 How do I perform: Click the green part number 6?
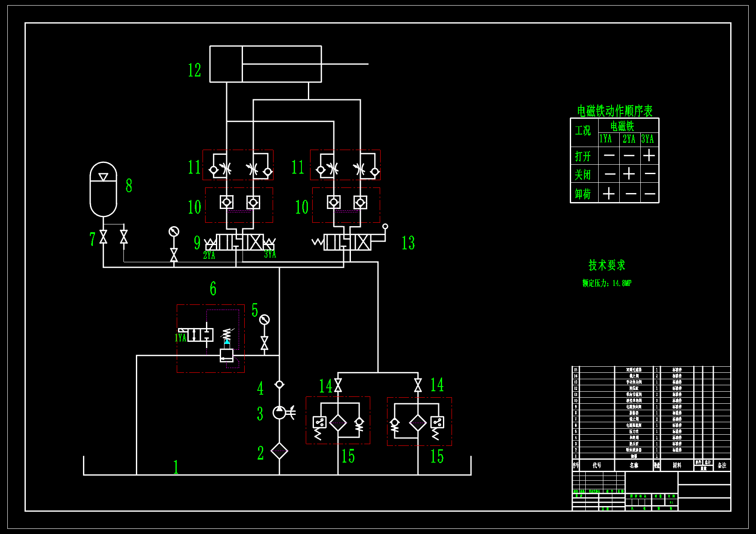pyautogui.click(x=213, y=288)
